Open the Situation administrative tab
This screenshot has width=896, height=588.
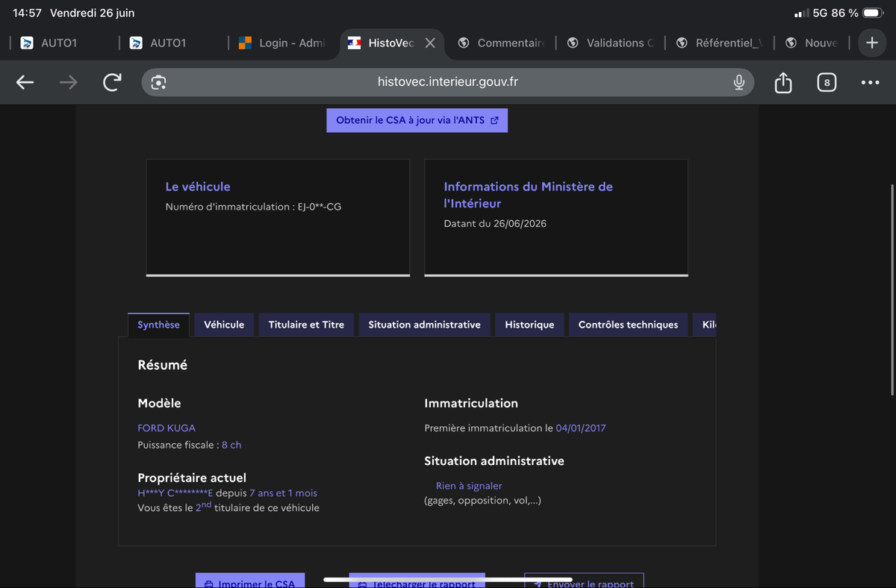[x=424, y=325]
